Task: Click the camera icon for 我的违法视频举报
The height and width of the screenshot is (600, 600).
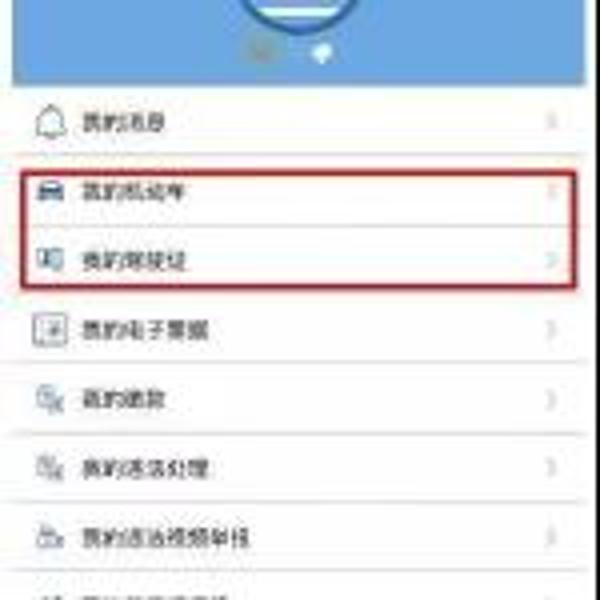Action: click(50, 536)
